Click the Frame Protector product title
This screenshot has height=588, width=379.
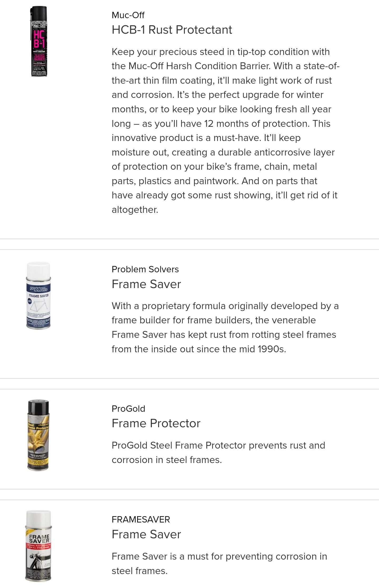(x=156, y=423)
